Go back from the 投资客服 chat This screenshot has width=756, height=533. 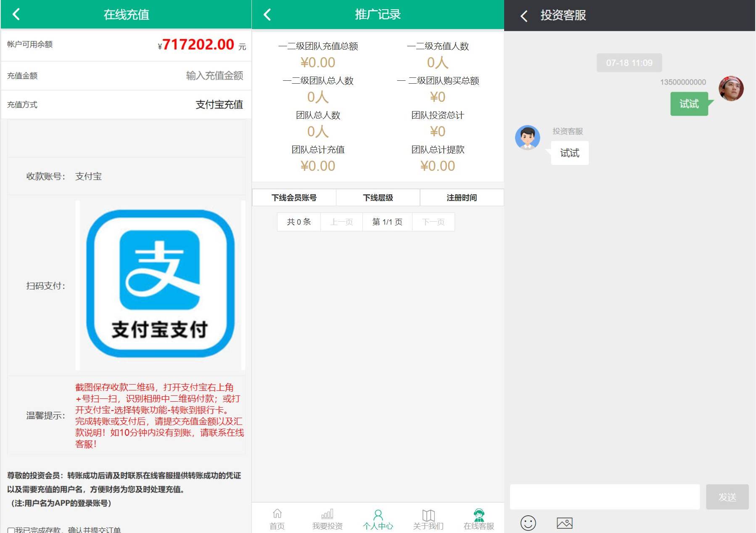[x=523, y=16]
